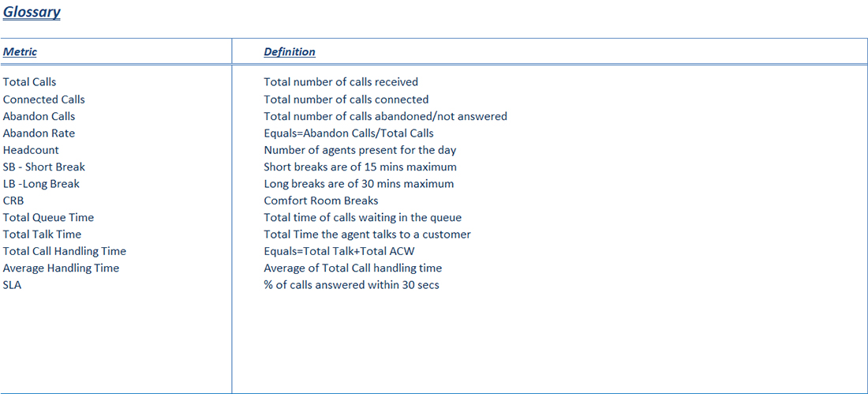Click the 'Equals=Total Talk+Total ACW' definition
Screen dimensions: 868x394
point(339,251)
